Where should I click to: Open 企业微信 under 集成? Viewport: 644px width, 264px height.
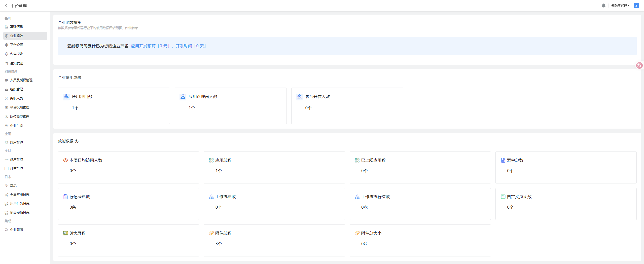(17, 229)
